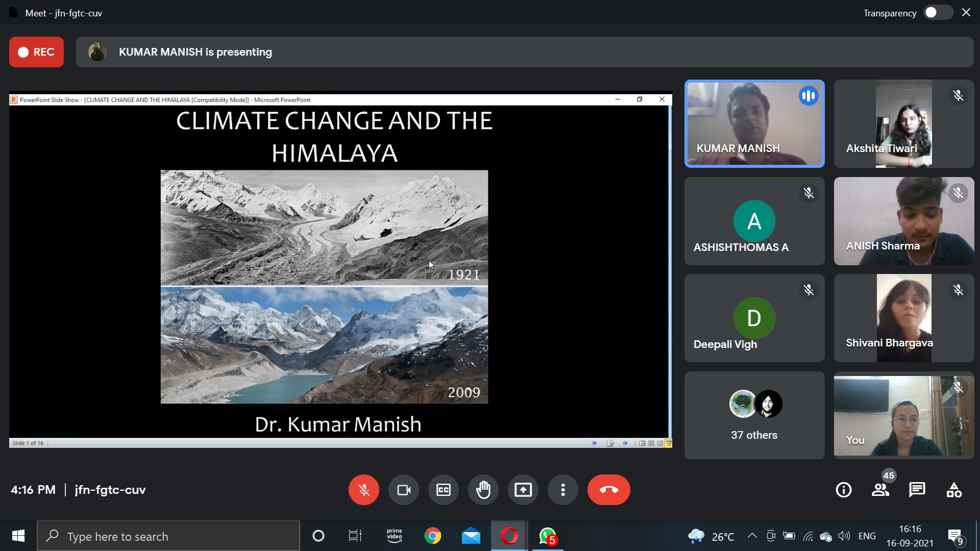Open more options three-dot menu

[562, 490]
